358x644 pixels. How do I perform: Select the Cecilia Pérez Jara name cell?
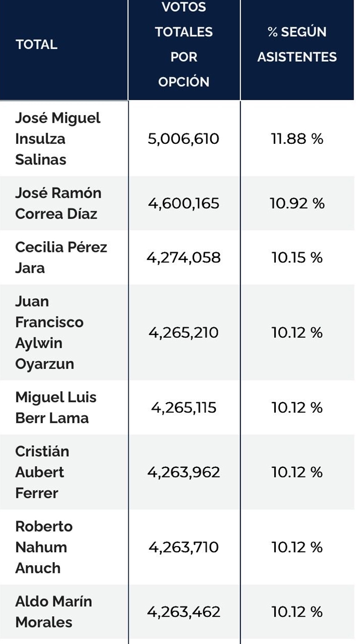click(61, 257)
